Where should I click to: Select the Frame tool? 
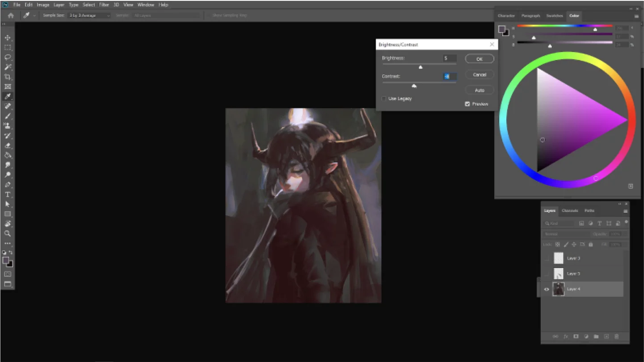coord(8,87)
